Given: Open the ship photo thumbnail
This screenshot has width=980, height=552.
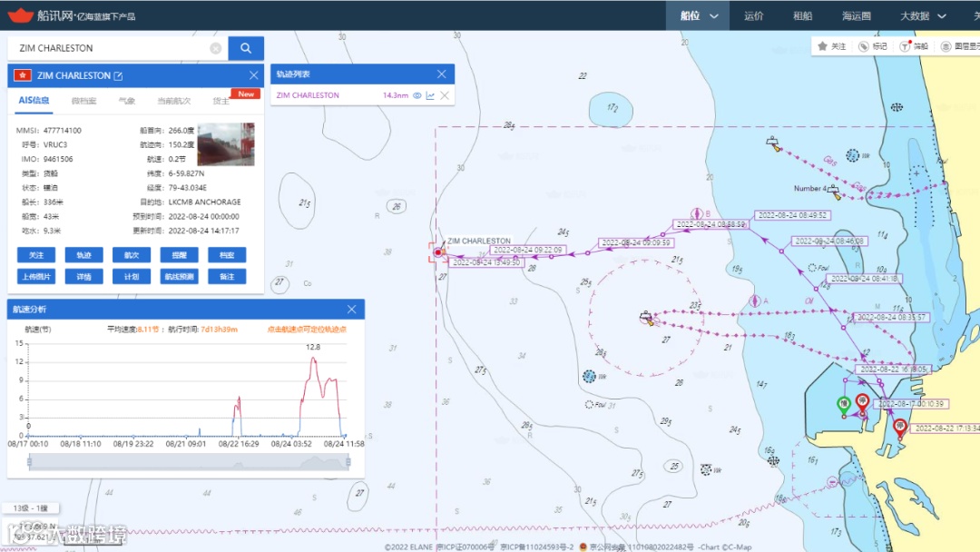Looking at the screenshot, I should click(226, 144).
